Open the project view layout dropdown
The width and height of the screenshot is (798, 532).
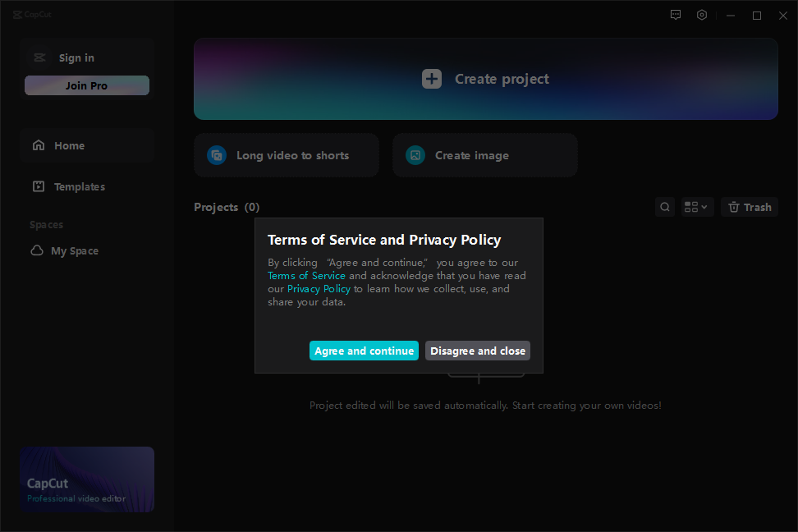(696, 207)
